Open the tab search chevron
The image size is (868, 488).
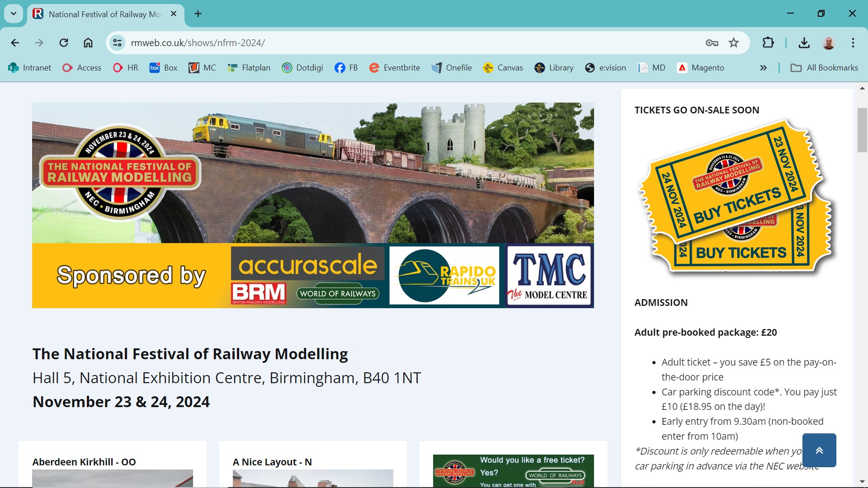pos(13,14)
